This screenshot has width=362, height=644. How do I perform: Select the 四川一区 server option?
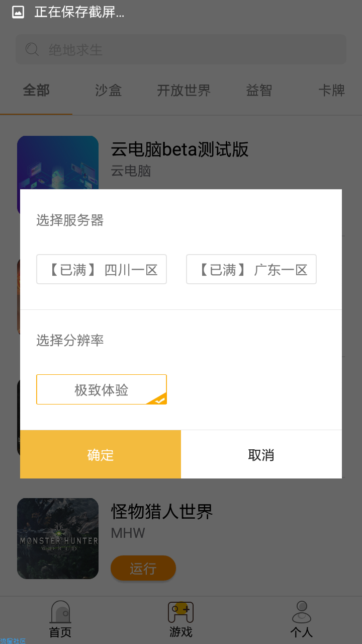pyautogui.click(x=102, y=269)
